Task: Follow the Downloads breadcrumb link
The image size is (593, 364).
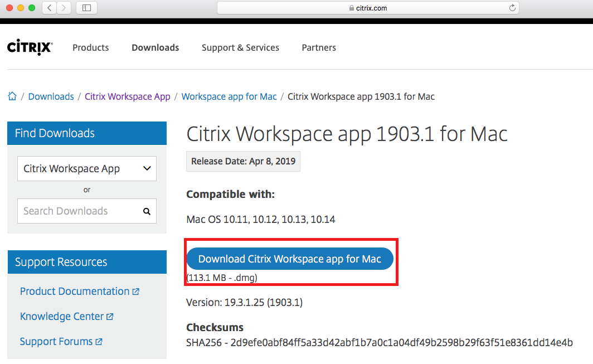Action: point(51,96)
